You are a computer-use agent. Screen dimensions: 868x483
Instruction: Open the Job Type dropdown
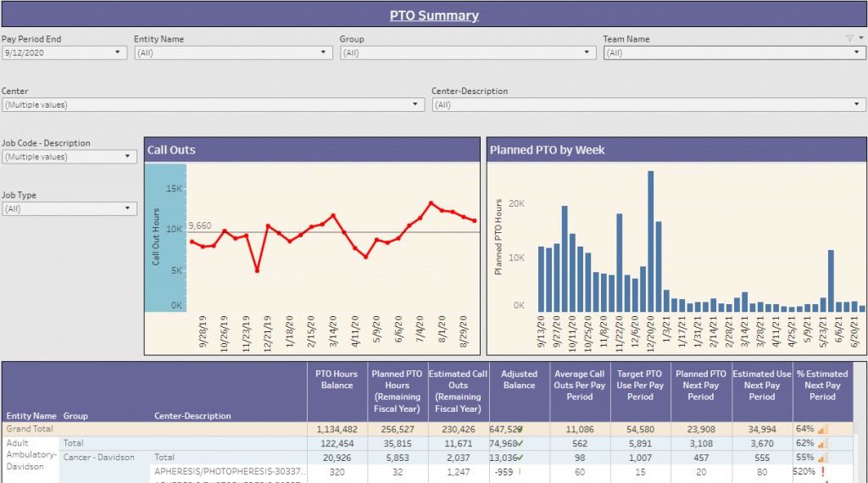pyautogui.click(x=128, y=208)
